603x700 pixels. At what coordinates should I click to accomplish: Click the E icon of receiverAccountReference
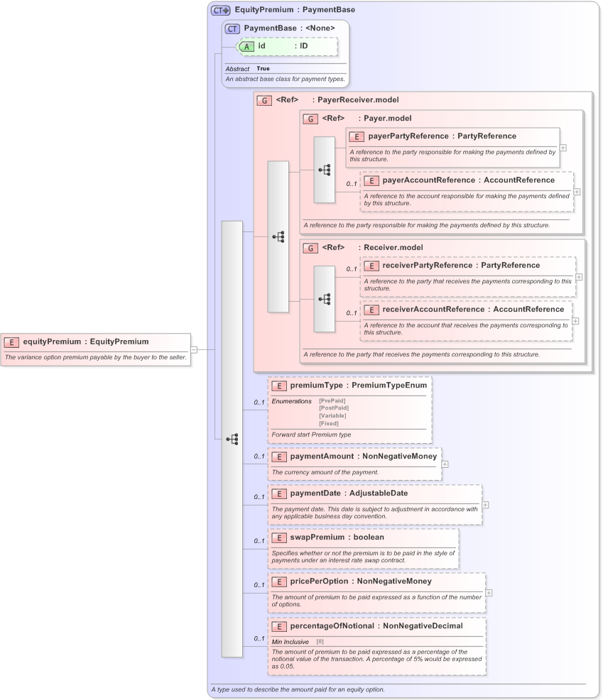coord(371,310)
